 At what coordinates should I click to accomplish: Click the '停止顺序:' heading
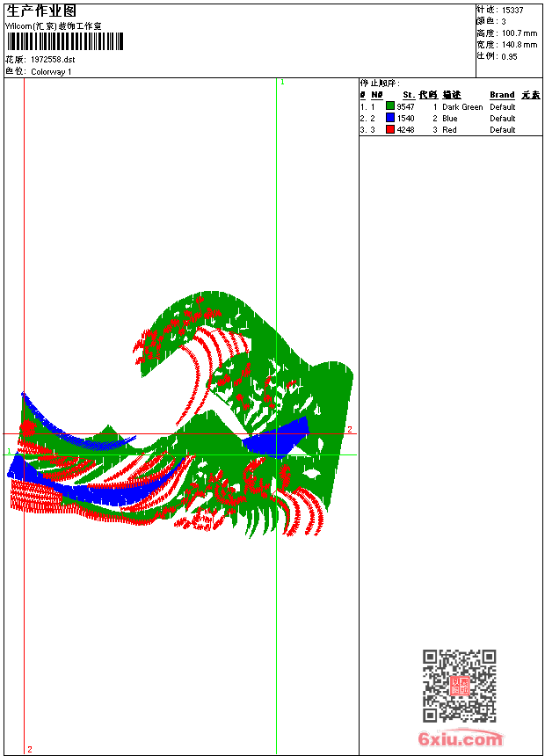[x=380, y=84]
